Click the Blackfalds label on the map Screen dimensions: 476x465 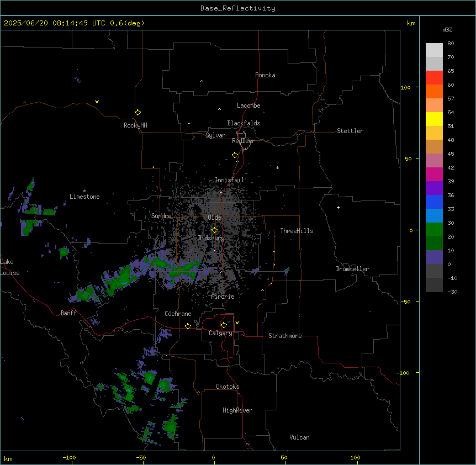point(244,123)
